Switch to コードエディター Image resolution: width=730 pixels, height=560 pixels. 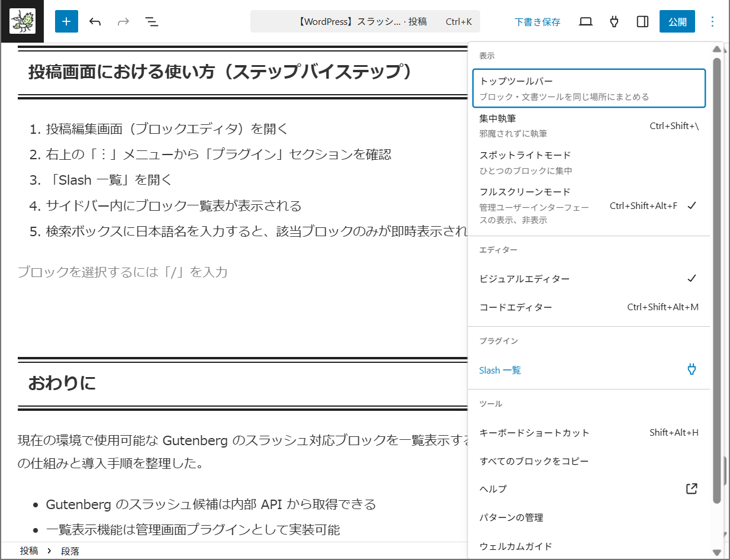[588, 307]
